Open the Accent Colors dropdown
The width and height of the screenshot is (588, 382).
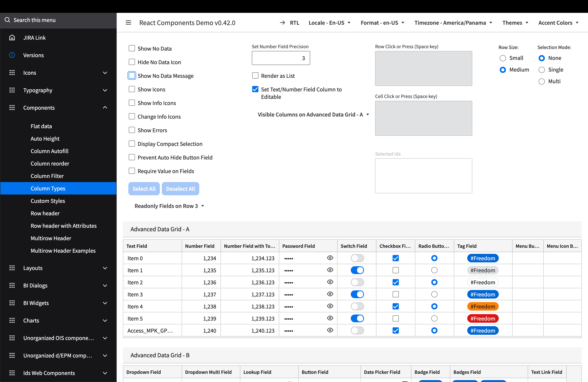pos(558,23)
